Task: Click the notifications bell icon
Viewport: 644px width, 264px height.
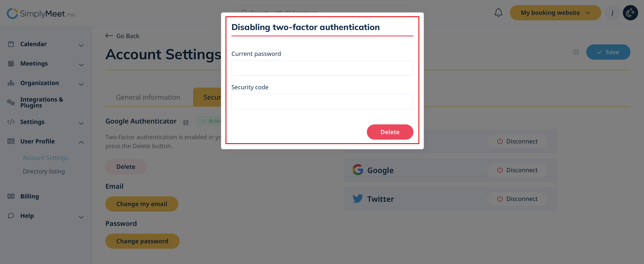Action: click(498, 13)
